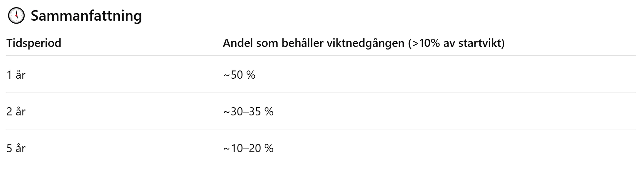The width and height of the screenshot is (644, 180).
Task: Select the "2 år" row label
Action: pyautogui.click(x=16, y=111)
